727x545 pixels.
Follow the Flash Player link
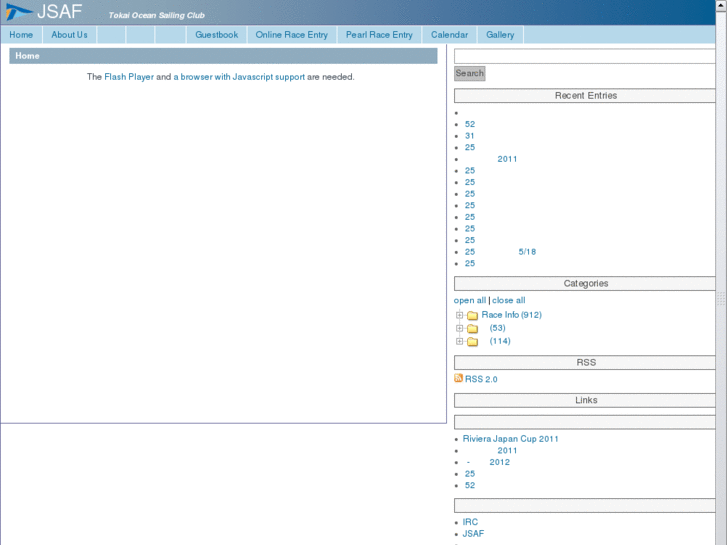tap(129, 77)
